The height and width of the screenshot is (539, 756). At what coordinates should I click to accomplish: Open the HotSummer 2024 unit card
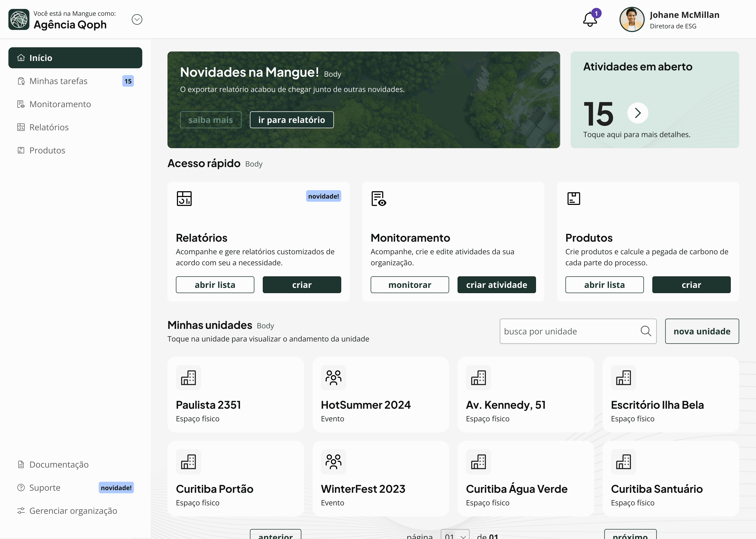click(381, 395)
